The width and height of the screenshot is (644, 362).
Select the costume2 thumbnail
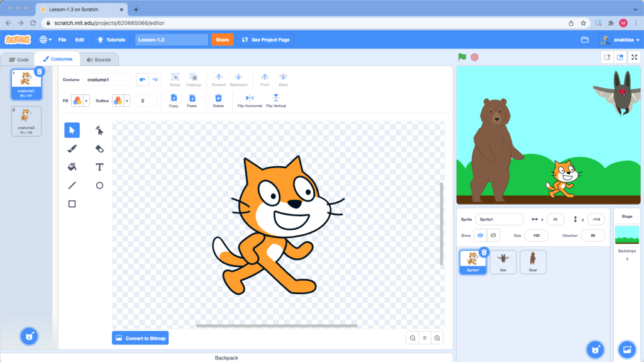pos(26,122)
